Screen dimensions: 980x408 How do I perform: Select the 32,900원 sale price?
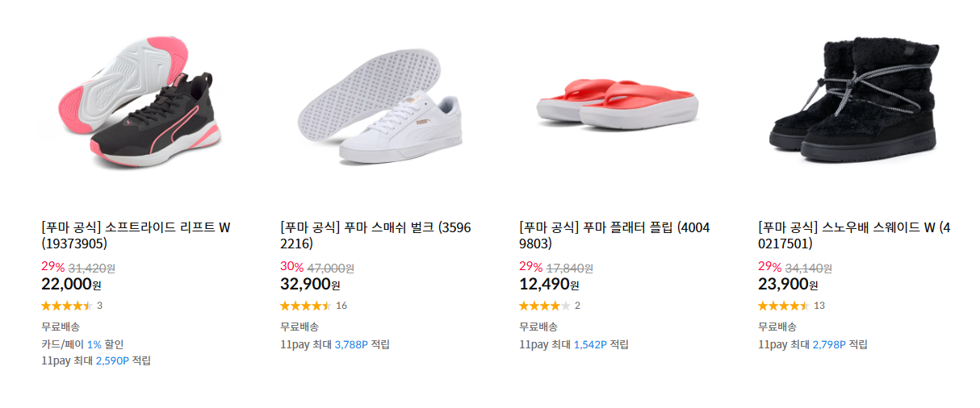[x=310, y=284]
